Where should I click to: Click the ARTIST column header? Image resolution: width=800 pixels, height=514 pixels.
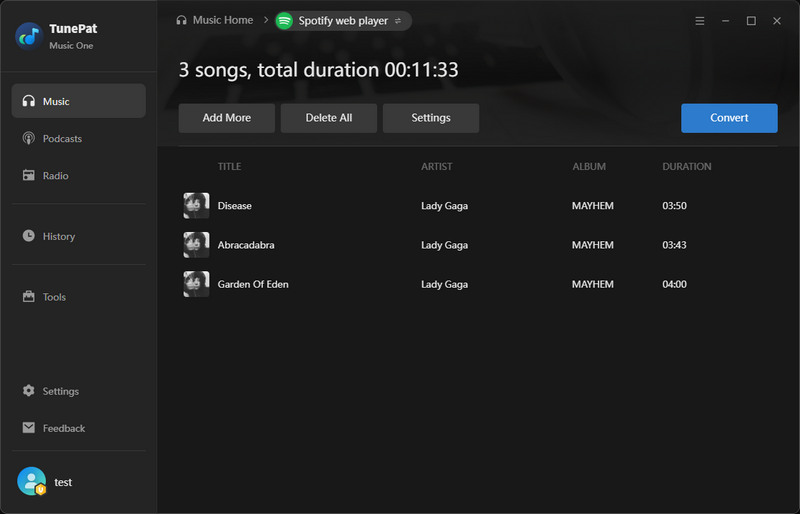(x=437, y=166)
